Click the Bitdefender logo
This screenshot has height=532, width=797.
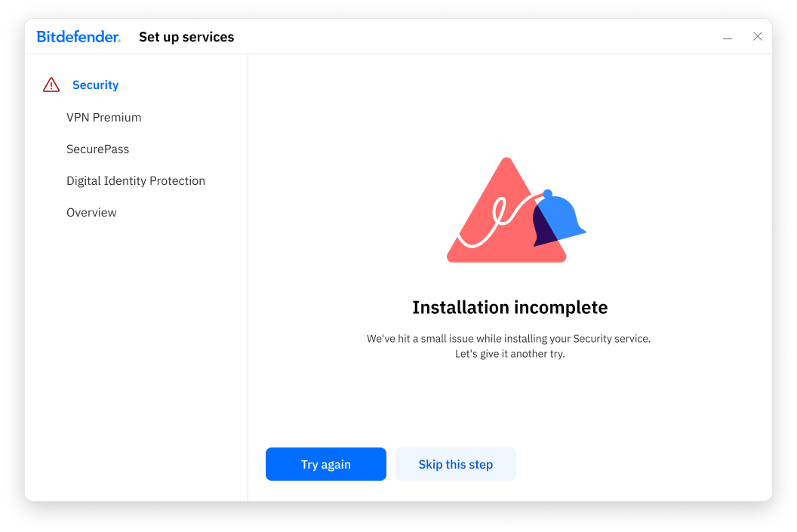point(78,36)
